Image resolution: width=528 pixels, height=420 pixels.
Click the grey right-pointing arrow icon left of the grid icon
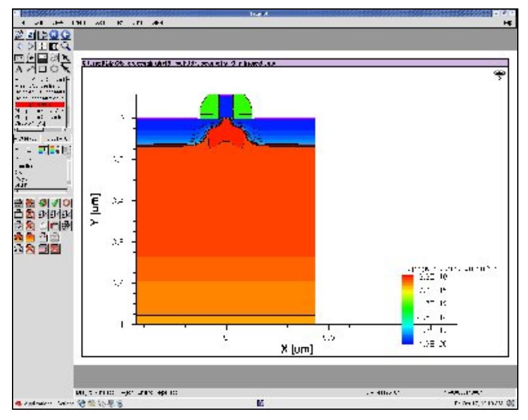coord(31,46)
